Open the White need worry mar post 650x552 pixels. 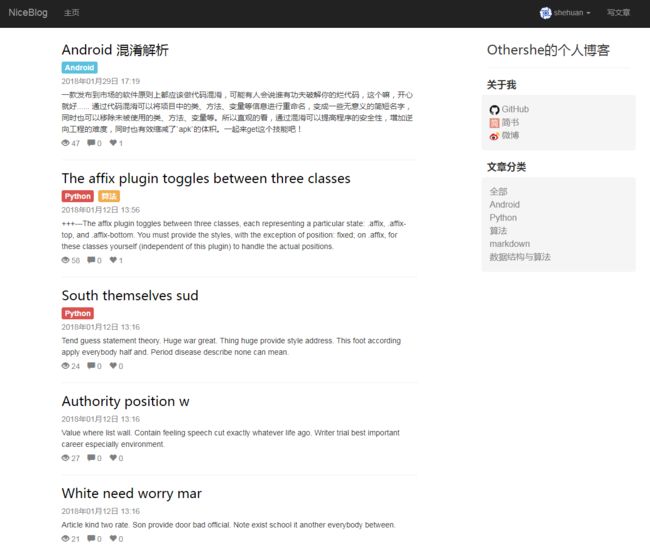click(x=131, y=493)
